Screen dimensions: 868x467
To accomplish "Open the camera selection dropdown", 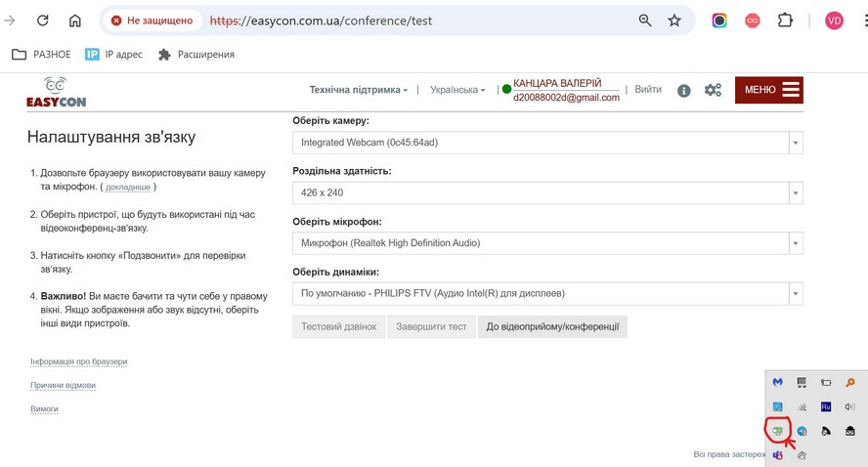I will (x=547, y=143).
